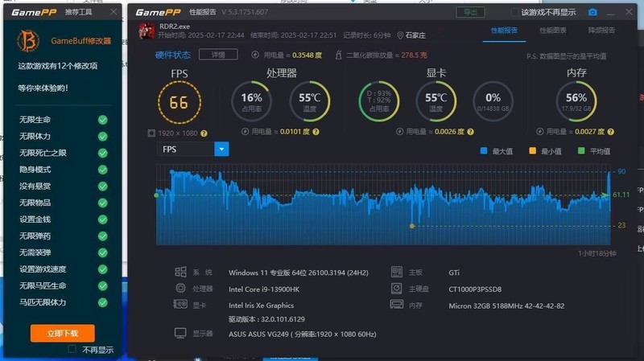Screen dimensions: 644x361
Task: Toggle the 设置金钱 cheat checkmark
Action: pyautogui.click(x=103, y=219)
